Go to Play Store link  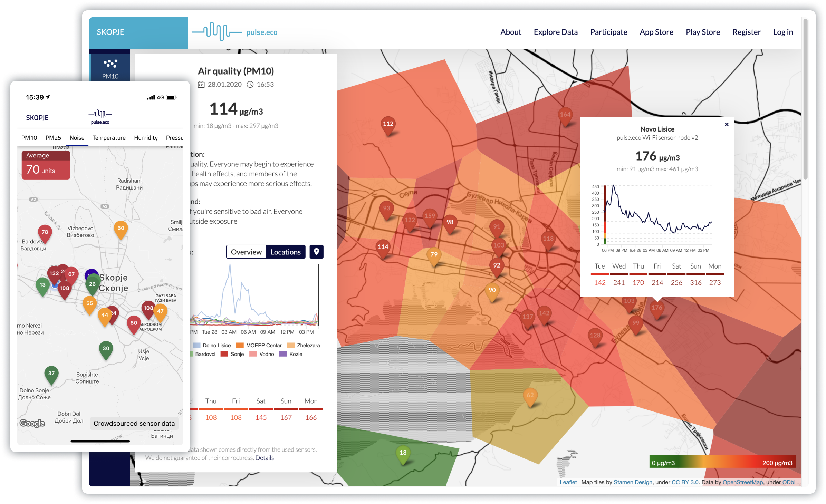702,32
